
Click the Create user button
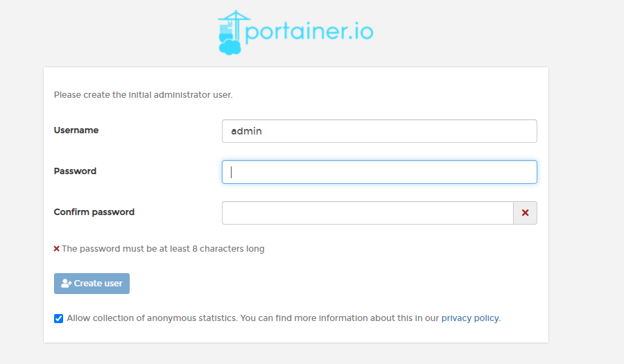[92, 284]
